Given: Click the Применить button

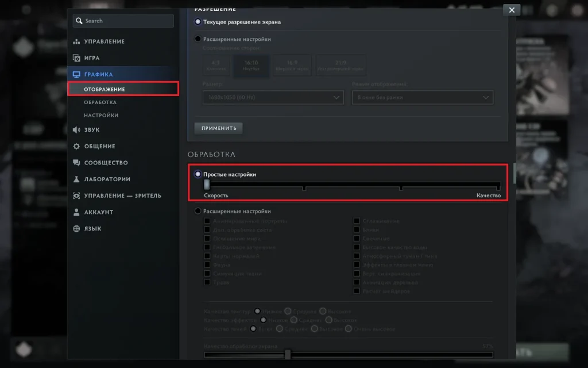Looking at the screenshot, I should pos(219,128).
